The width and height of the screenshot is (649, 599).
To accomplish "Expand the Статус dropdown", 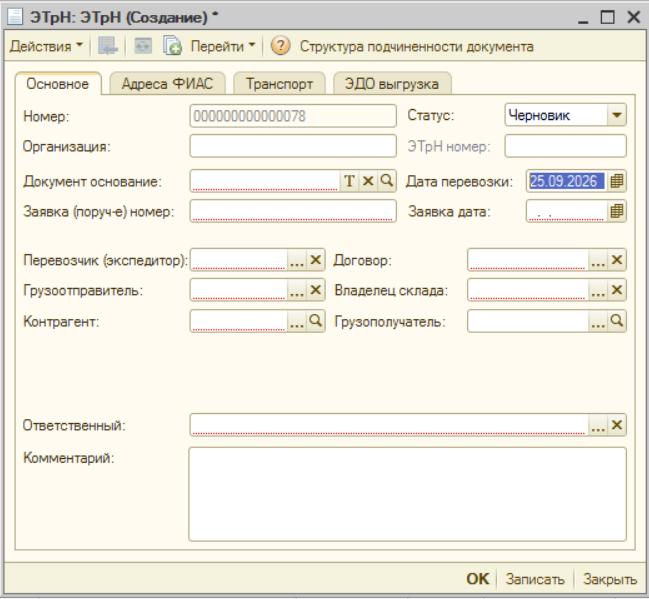I will 617,115.
